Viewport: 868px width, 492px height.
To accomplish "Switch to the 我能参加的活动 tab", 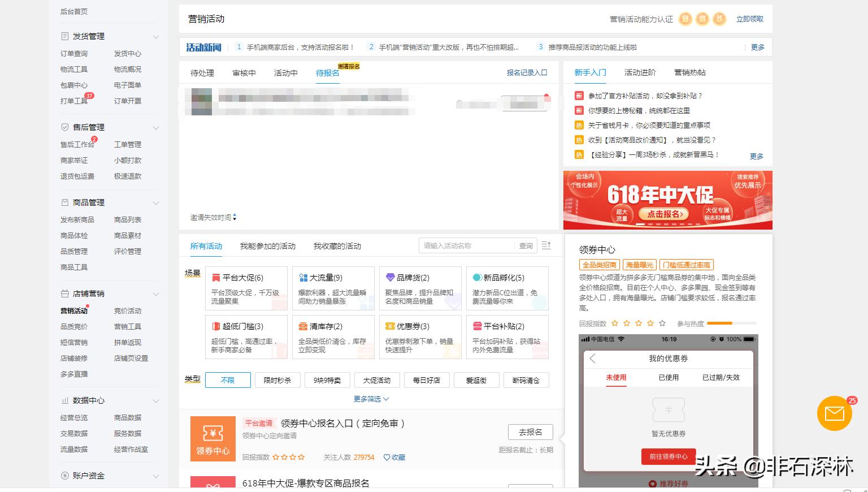I will pos(268,245).
